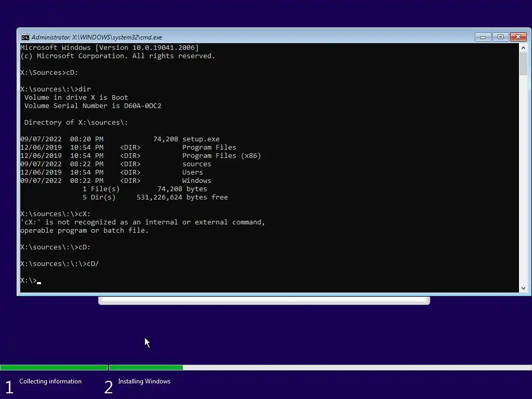Minimize the command prompt window
532x399 pixels.
[x=483, y=37]
